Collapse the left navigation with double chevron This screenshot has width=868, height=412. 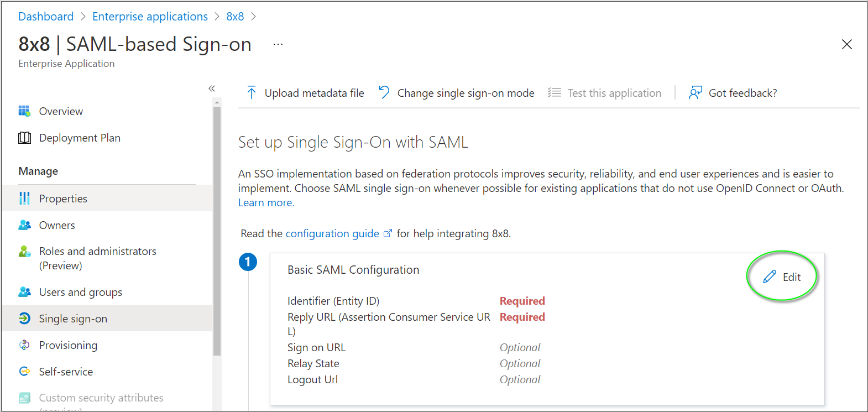point(212,88)
